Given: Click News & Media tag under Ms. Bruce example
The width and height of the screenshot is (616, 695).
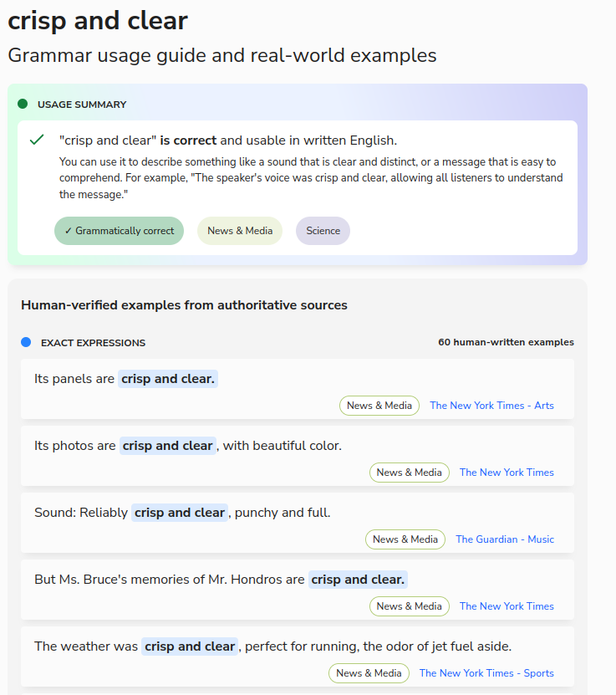Looking at the screenshot, I should point(410,606).
